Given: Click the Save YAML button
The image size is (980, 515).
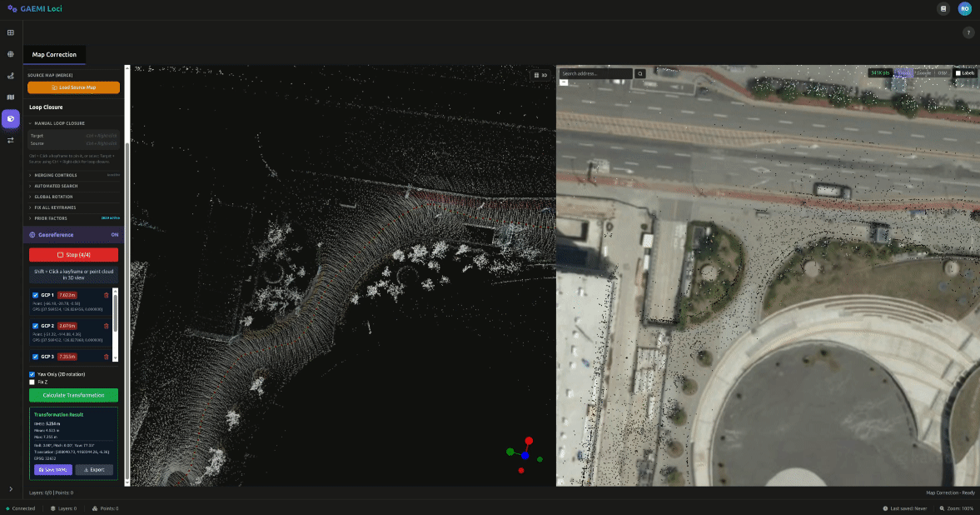Looking at the screenshot, I should [52, 470].
